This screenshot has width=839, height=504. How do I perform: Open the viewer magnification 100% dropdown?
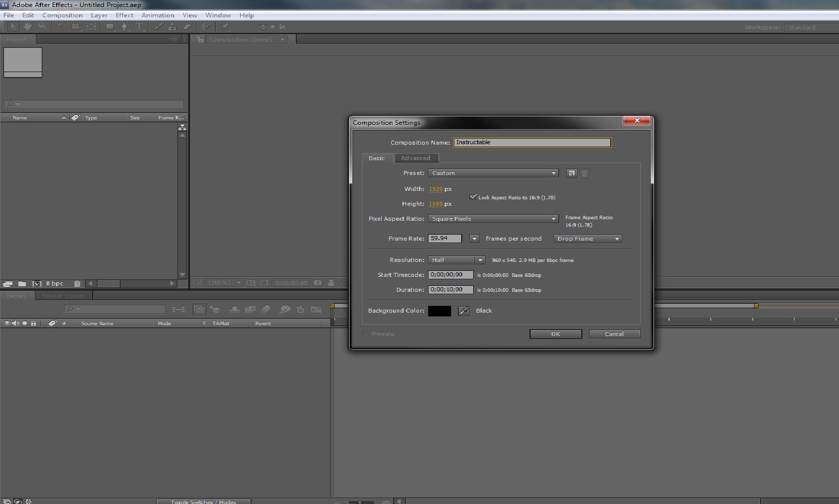coord(225,282)
